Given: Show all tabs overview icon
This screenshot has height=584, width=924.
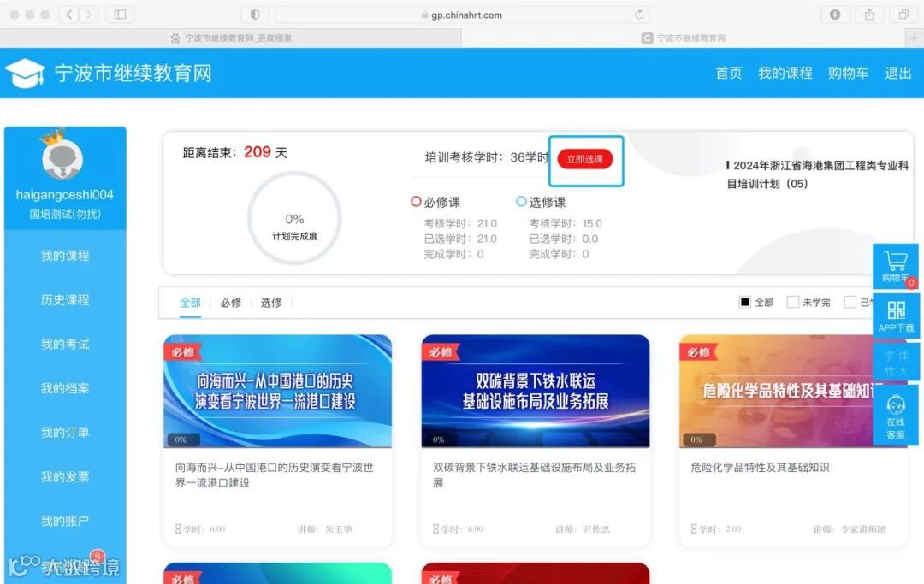Looking at the screenshot, I should pyautogui.click(x=903, y=15).
